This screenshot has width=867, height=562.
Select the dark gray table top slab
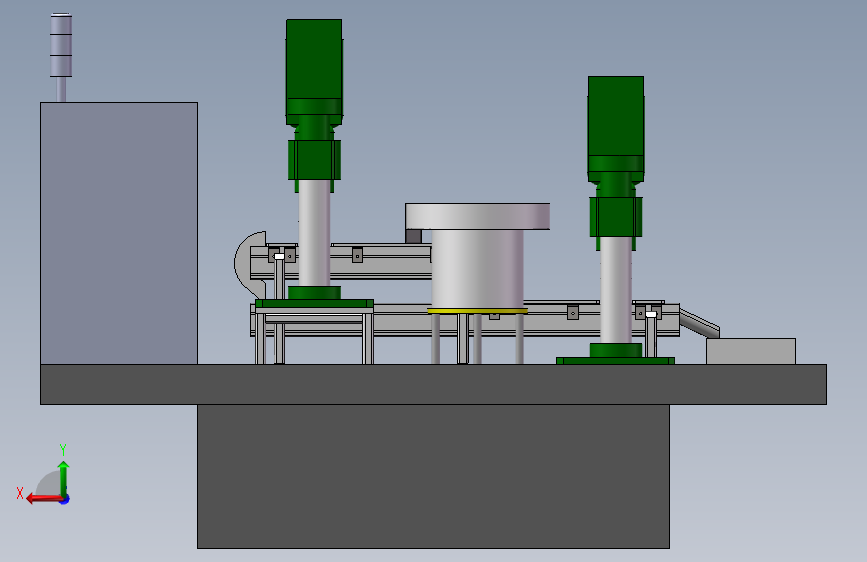[434, 384]
